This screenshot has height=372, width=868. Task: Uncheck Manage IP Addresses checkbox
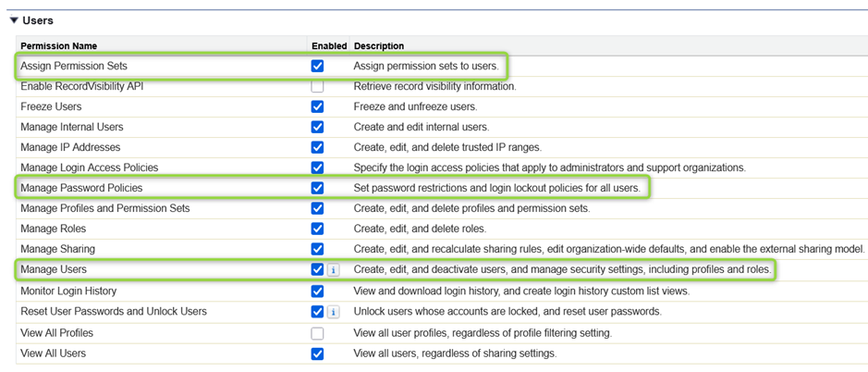[x=318, y=148]
